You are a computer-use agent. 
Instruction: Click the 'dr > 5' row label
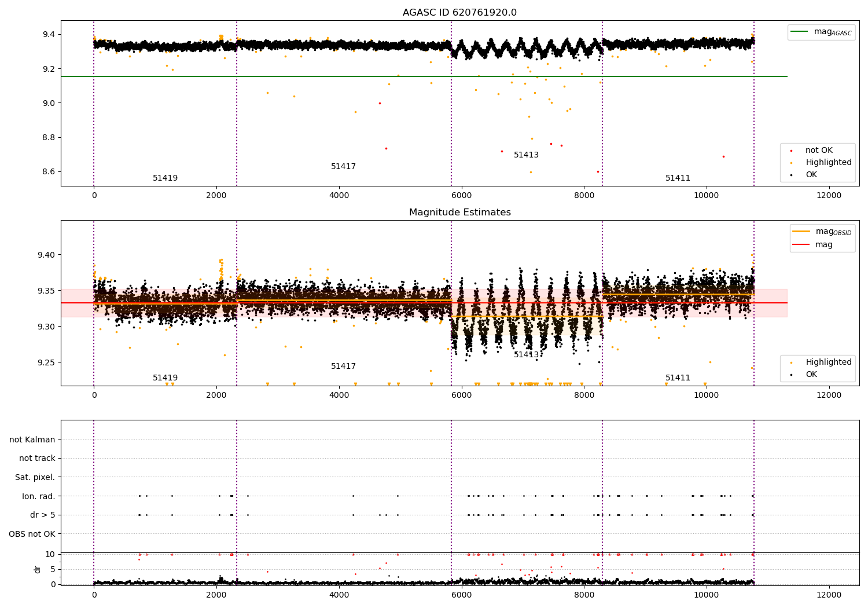[43, 515]
